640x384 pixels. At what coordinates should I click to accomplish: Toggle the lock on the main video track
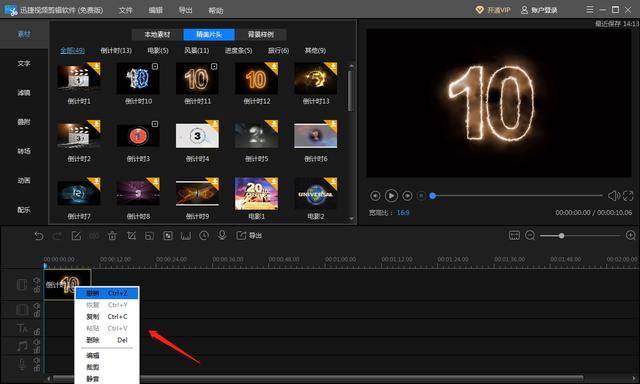click(37, 289)
